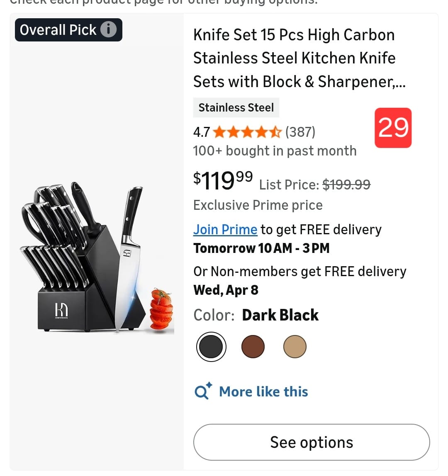Pick the tan color swatch
Screen dimensions: 448x476
(295, 347)
